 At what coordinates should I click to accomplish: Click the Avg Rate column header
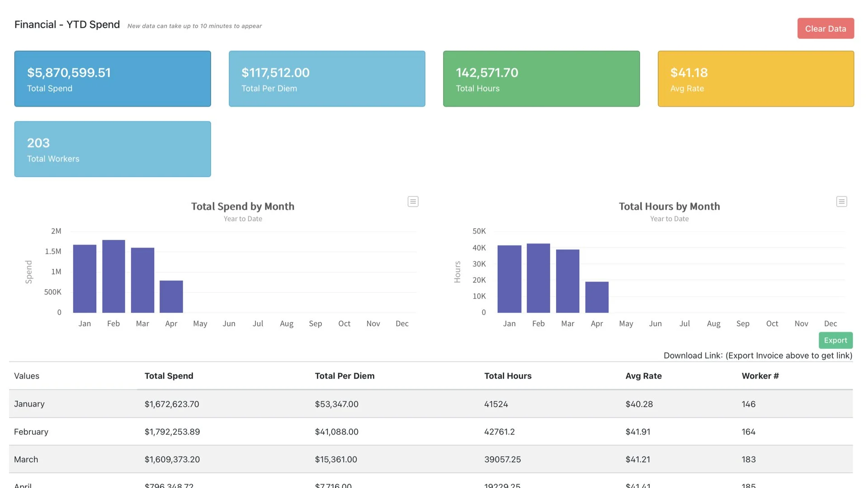tap(644, 375)
